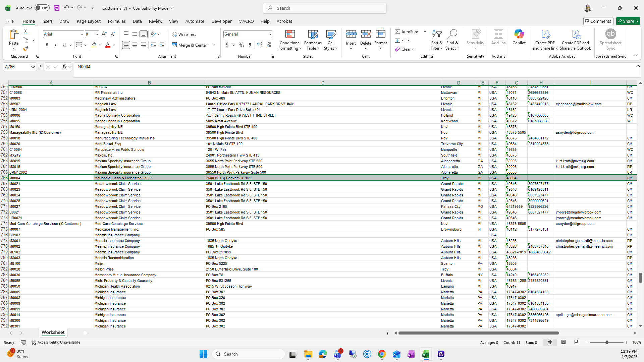Click the Format Painter brush icon

tap(25, 49)
